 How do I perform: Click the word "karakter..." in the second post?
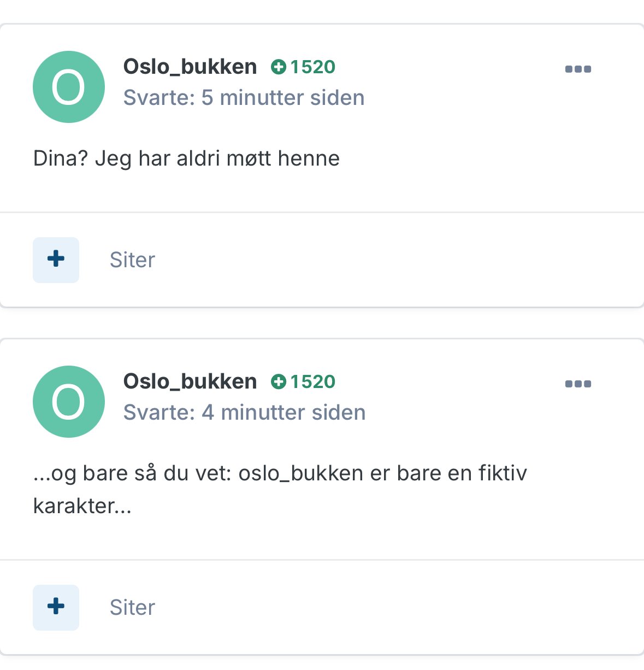(x=82, y=506)
